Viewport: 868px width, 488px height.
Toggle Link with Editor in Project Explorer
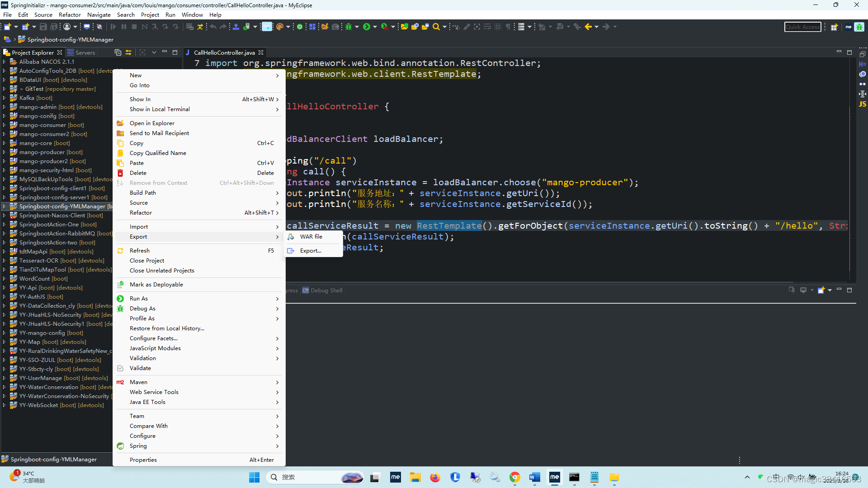pyautogui.click(x=128, y=52)
